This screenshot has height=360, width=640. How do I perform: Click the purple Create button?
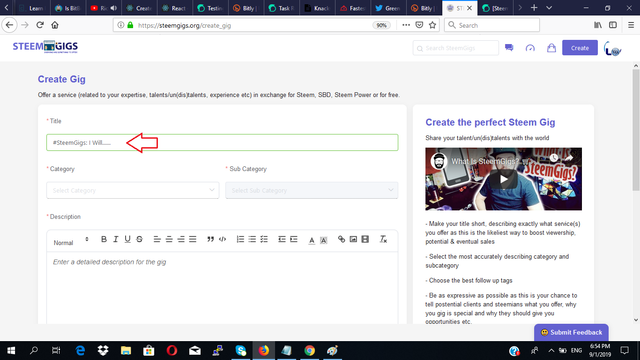point(580,48)
